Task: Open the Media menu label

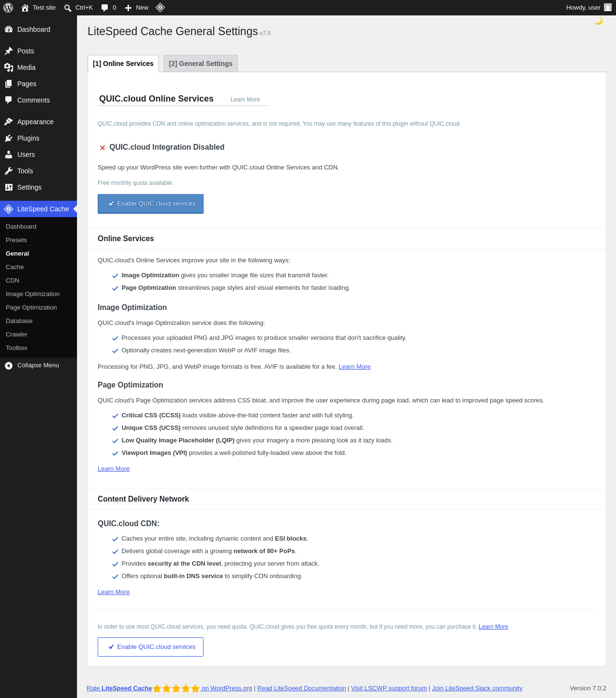Action: point(26,67)
